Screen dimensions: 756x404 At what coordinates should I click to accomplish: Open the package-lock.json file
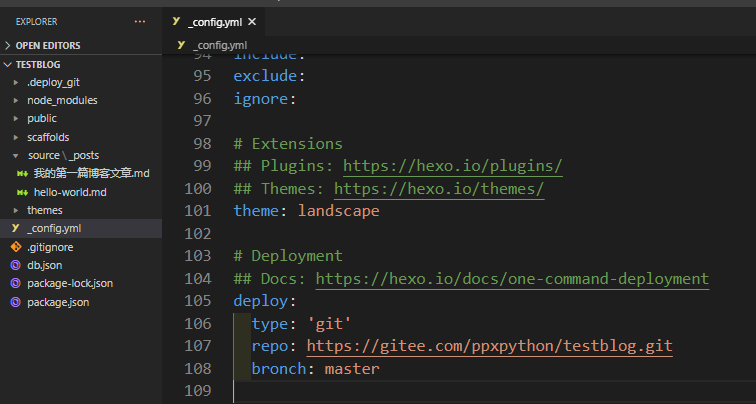(70, 283)
